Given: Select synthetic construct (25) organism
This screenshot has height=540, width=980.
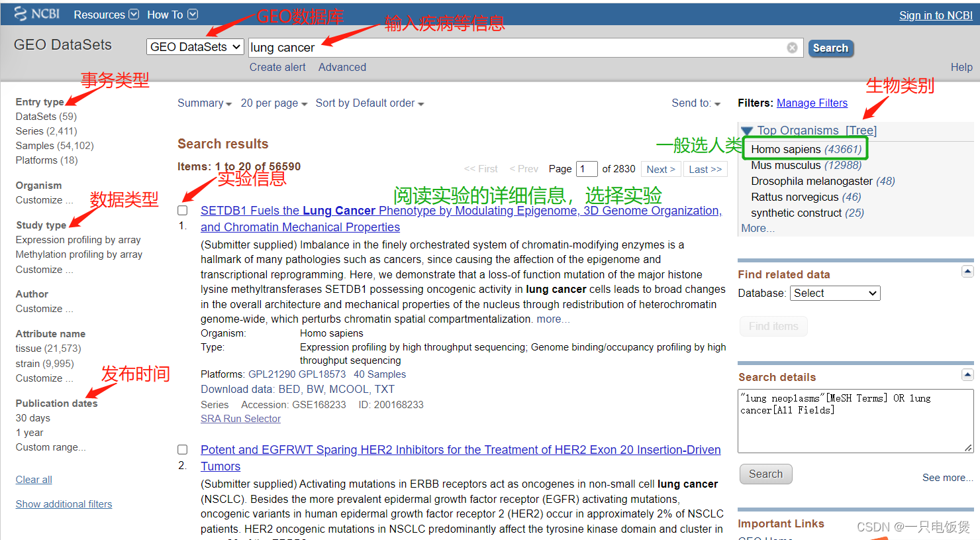Looking at the screenshot, I should (x=808, y=213).
